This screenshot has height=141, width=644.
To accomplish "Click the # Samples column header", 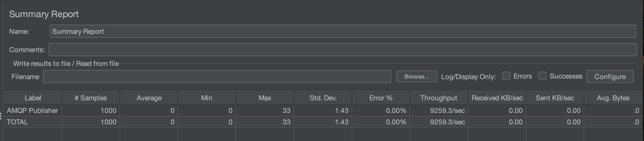I will (x=91, y=98).
